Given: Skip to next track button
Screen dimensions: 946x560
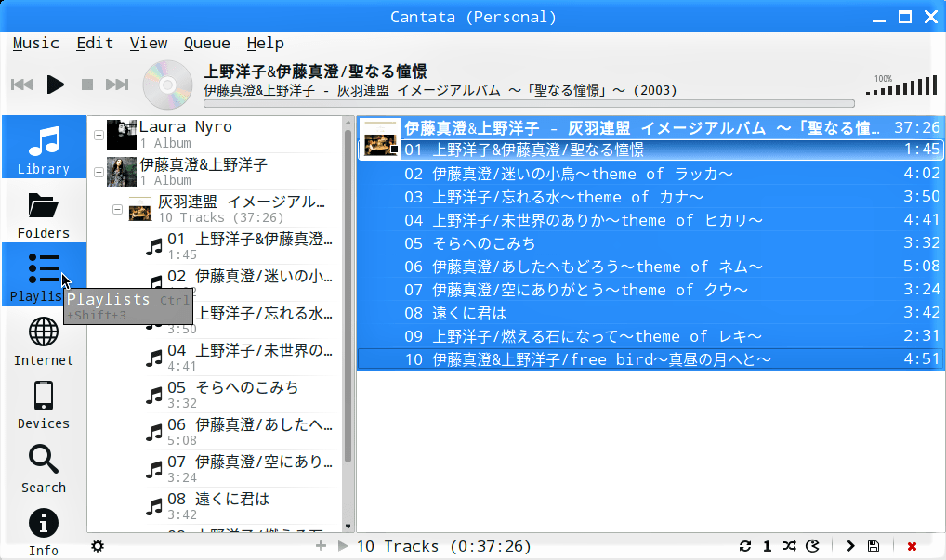Looking at the screenshot, I should pyautogui.click(x=117, y=85).
